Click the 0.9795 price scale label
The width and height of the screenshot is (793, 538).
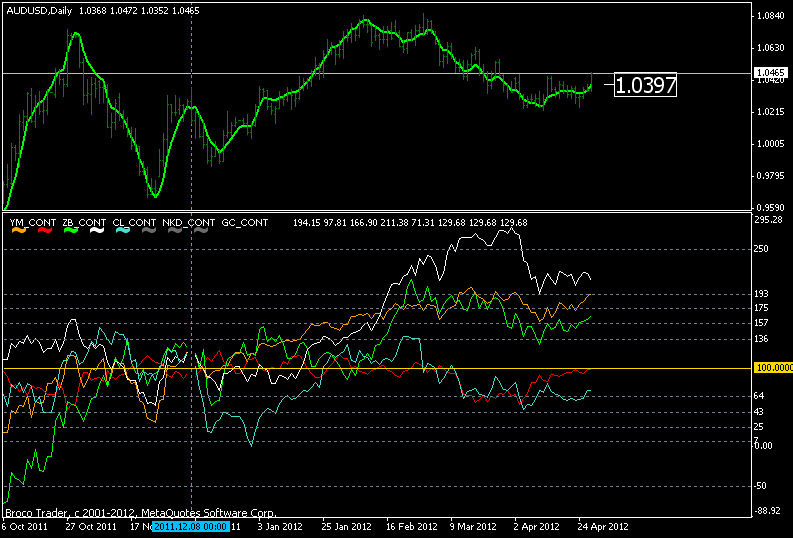click(770, 176)
